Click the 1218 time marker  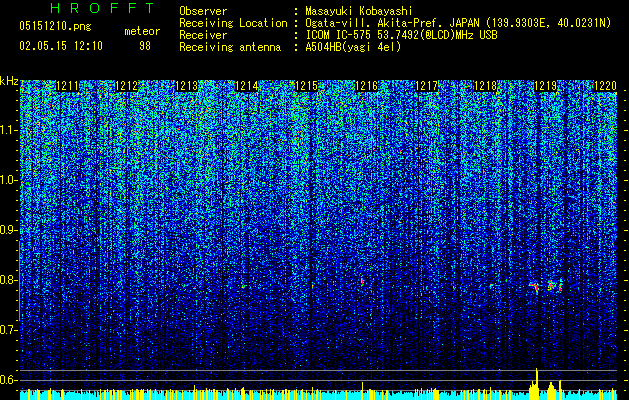pos(486,86)
